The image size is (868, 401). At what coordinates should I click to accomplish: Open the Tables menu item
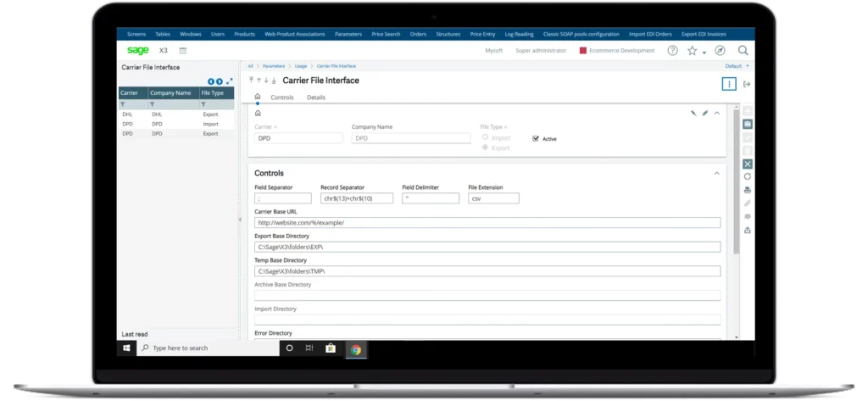(163, 35)
